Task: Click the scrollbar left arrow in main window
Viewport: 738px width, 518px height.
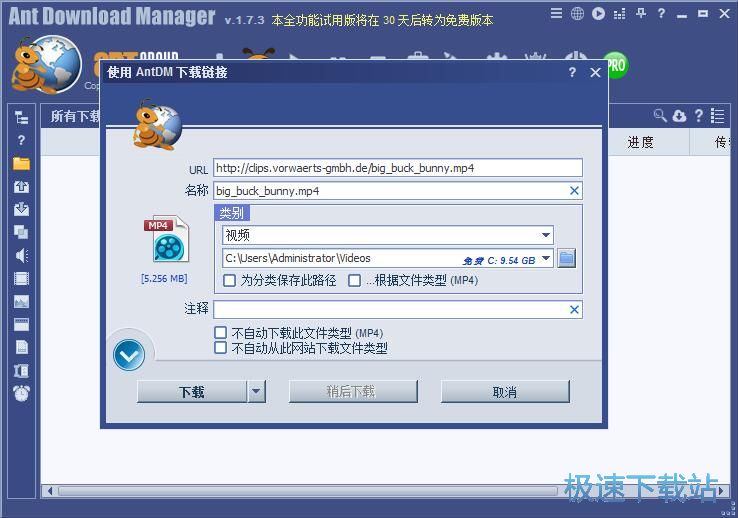Action: pos(49,491)
